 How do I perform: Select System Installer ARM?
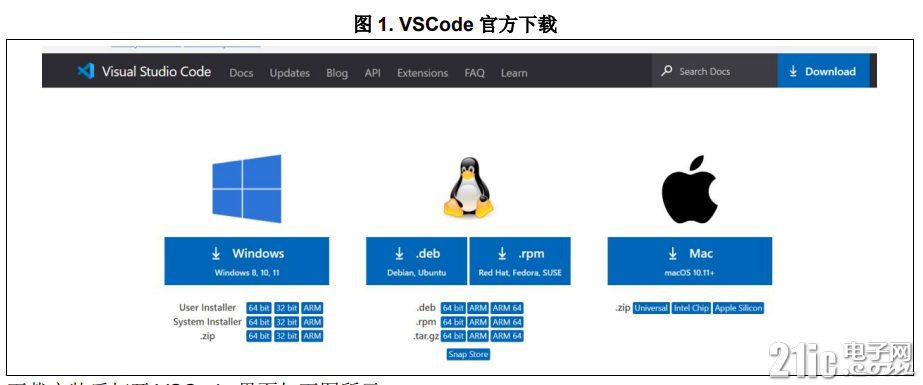click(x=313, y=322)
